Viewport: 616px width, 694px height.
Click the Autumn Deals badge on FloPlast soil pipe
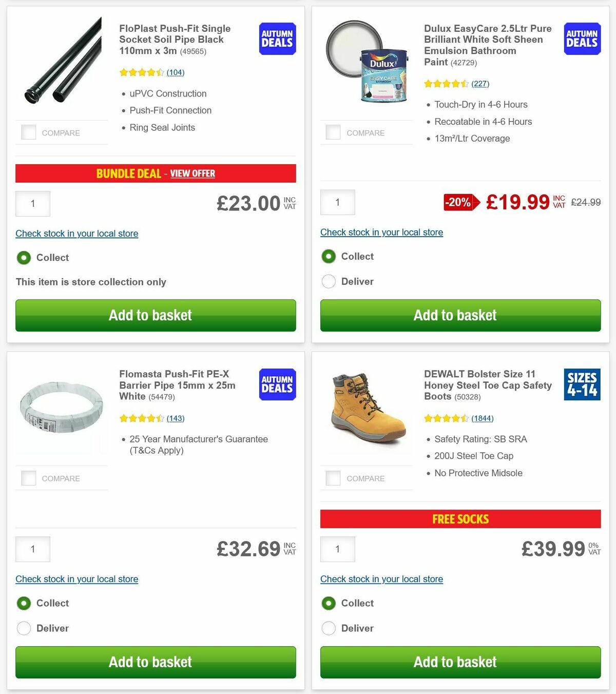(x=277, y=38)
